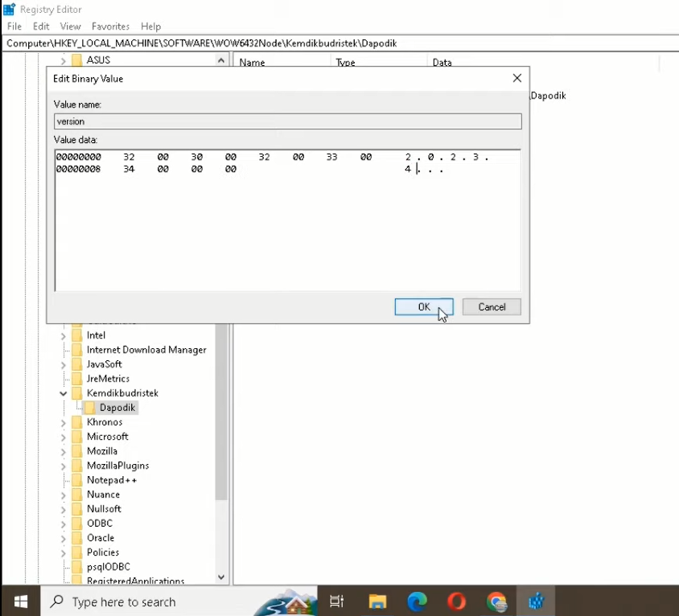679x616 pixels.
Task: Click the tree scroll up arrow
Action: [x=221, y=60]
